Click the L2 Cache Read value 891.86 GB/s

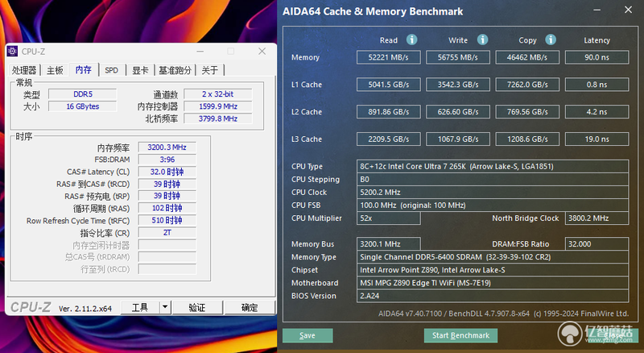pyautogui.click(x=389, y=111)
